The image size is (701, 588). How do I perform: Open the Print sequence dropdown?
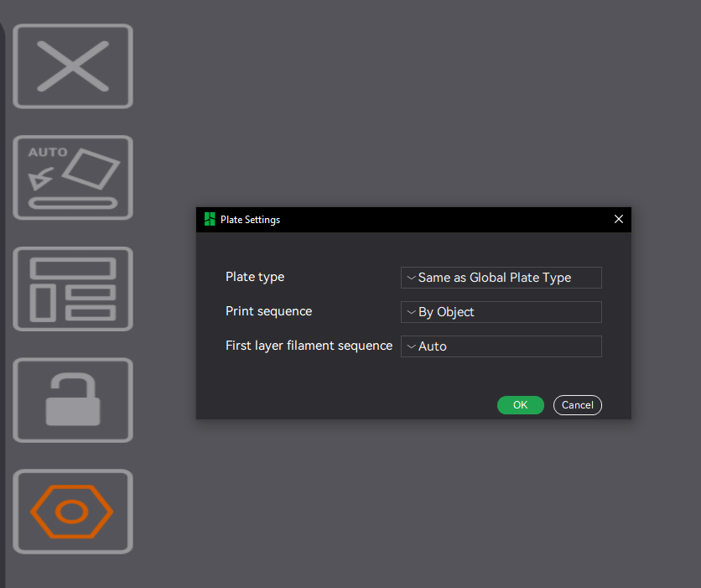[x=501, y=312]
